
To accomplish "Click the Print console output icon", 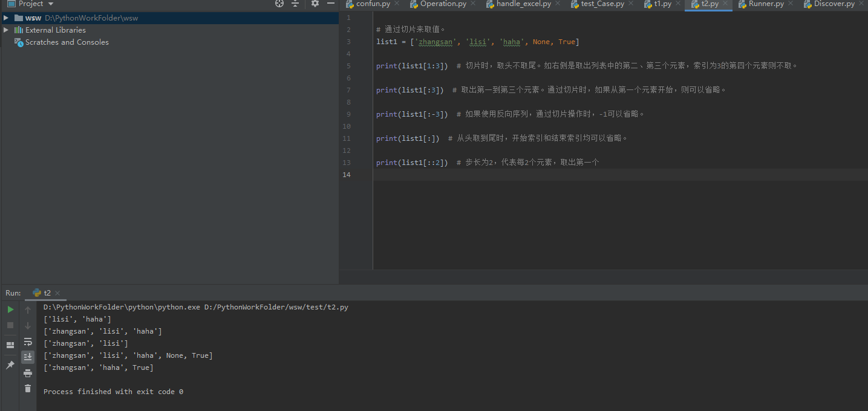I will 28,373.
